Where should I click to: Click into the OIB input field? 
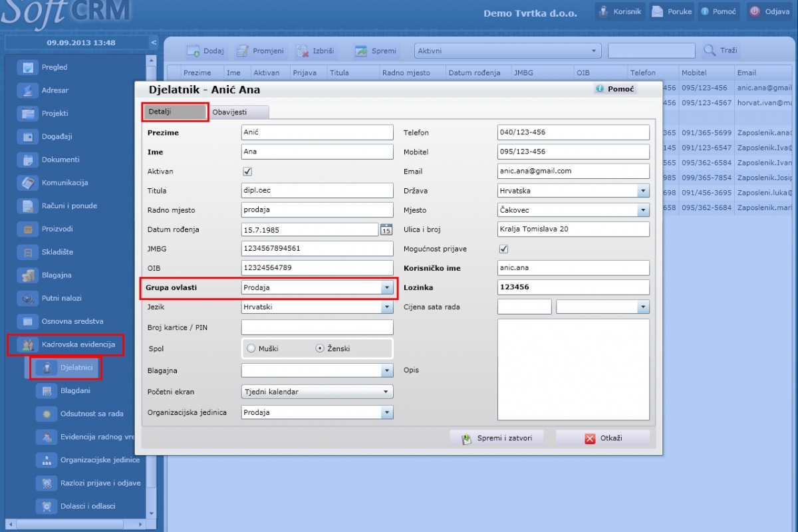(317, 268)
